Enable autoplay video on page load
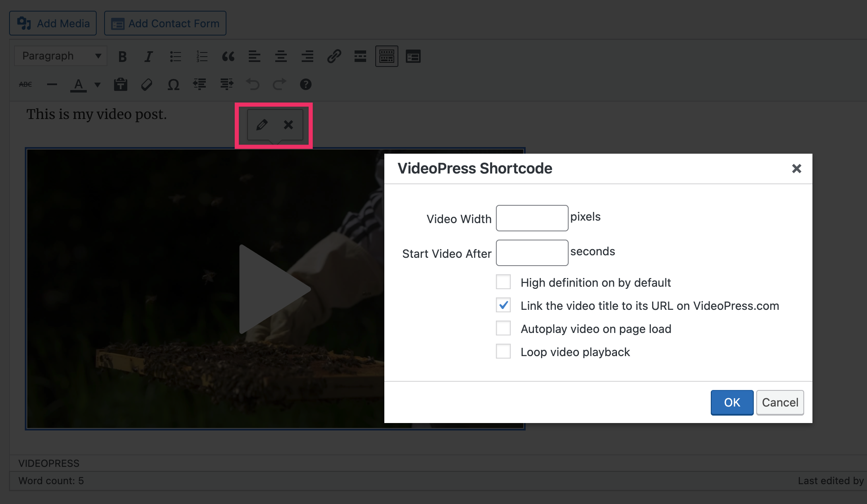867x504 pixels. point(503,328)
